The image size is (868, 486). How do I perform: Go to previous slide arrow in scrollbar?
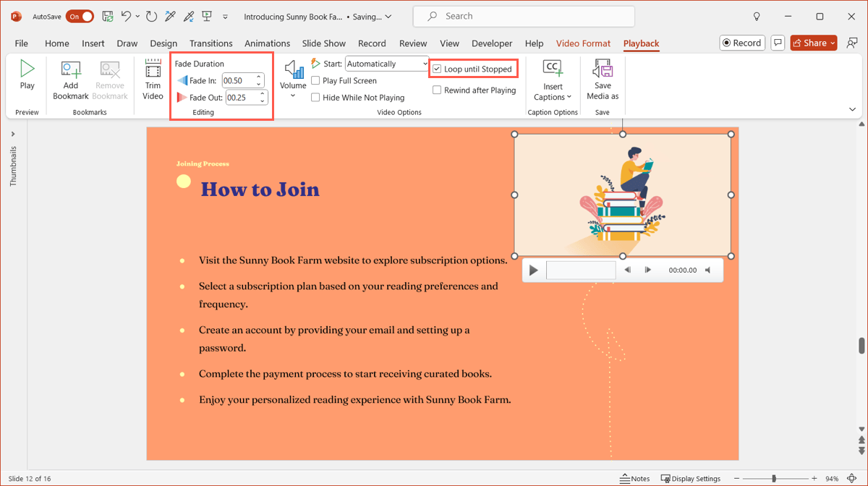point(861,440)
